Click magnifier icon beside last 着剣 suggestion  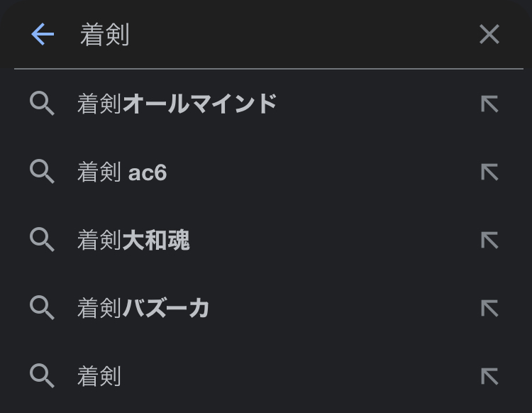tap(43, 376)
